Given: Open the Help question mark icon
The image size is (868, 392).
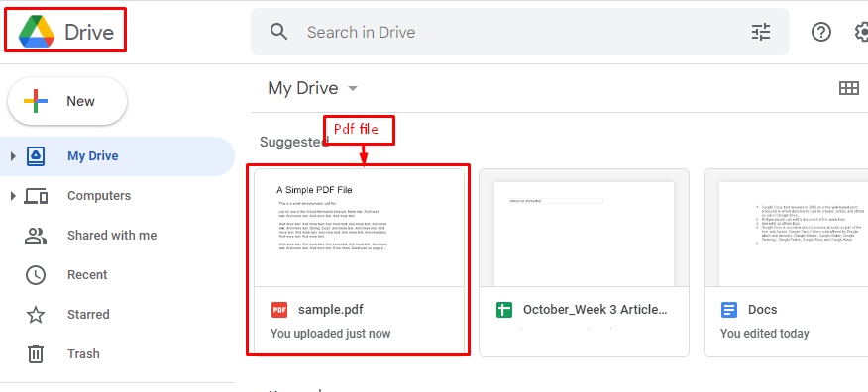Looking at the screenshot, I should coord(821,32).
